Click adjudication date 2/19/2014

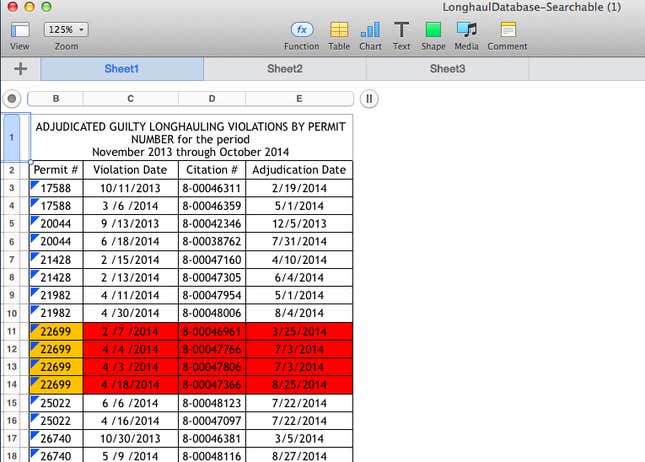coord(299,188)
